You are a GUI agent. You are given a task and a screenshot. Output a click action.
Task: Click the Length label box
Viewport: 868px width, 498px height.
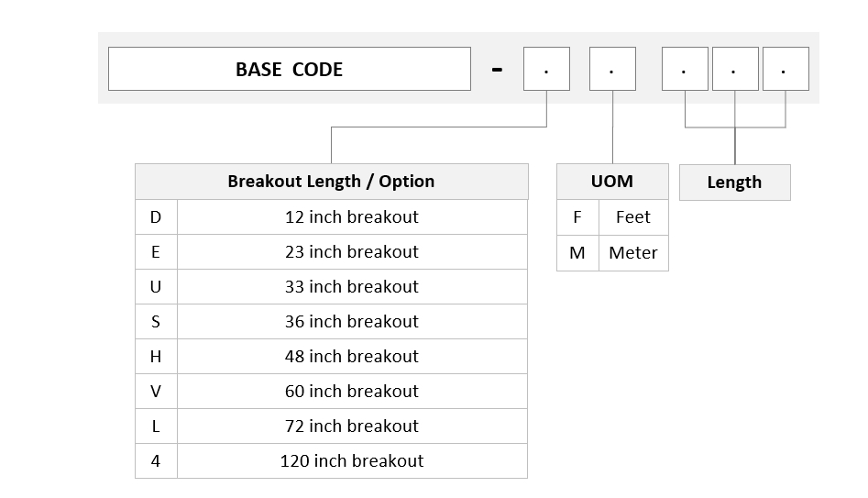click(x=734, y=183)
